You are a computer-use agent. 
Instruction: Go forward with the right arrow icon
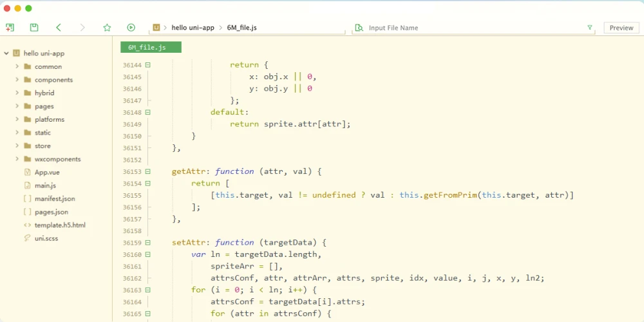(x=82, y=28)
